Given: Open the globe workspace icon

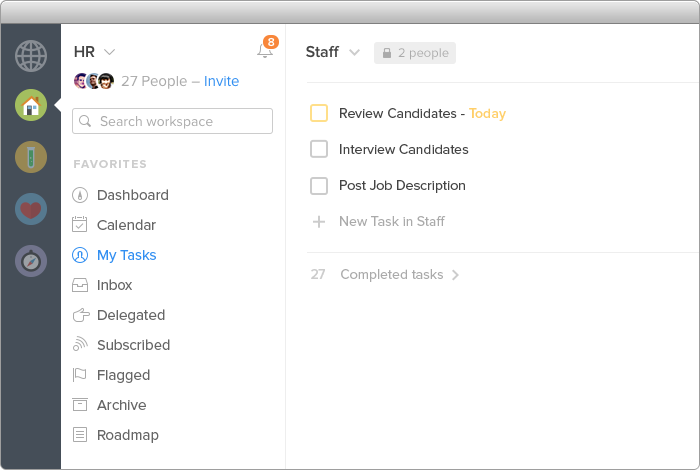Looking at the screenshot, I should click(x=31, y=56).
